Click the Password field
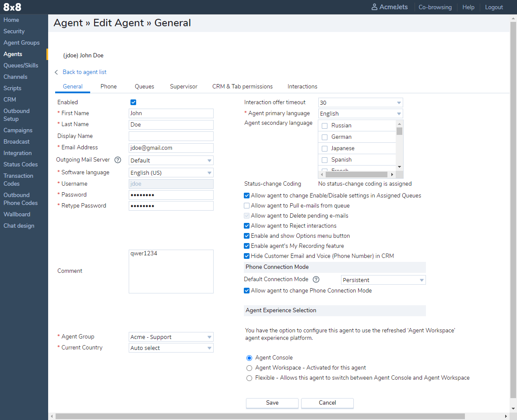The width and height of the screenshot is (517, 420). (171, 194)
